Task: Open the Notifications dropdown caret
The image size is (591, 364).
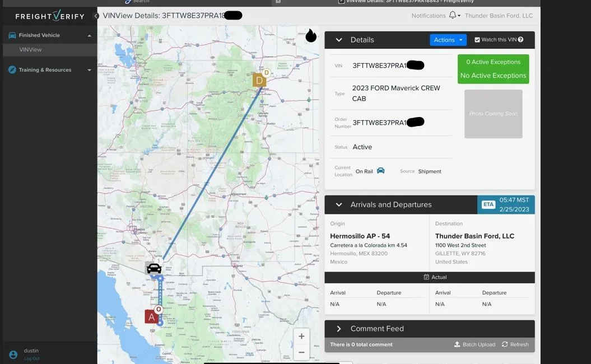Action: [459, 16]
